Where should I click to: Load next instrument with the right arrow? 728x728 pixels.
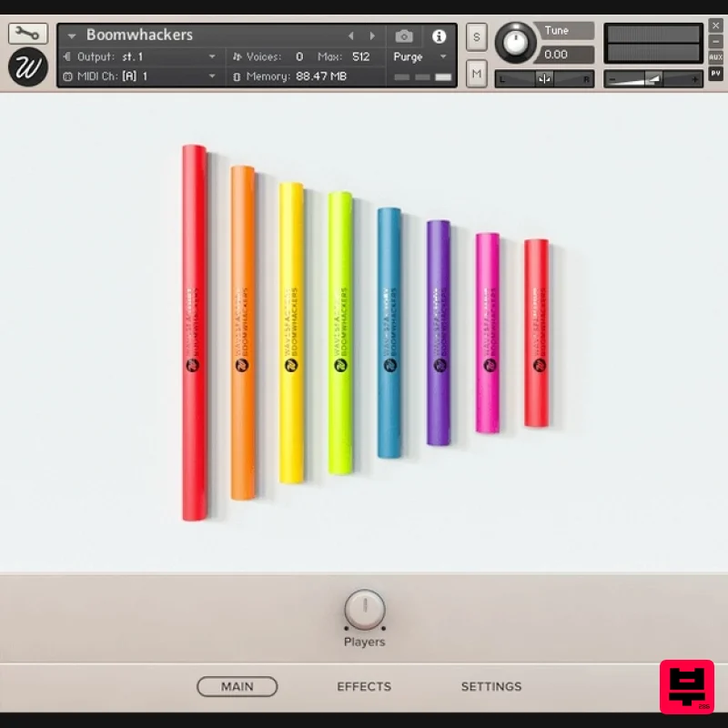[372, 35]
